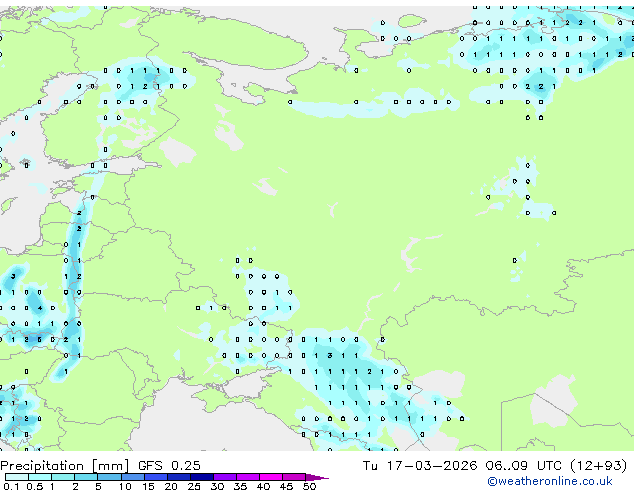Viewport: 634px width, 490px height.
Task: Select the 1–2 mm legend color swatch
Action: tap(63, 477)
